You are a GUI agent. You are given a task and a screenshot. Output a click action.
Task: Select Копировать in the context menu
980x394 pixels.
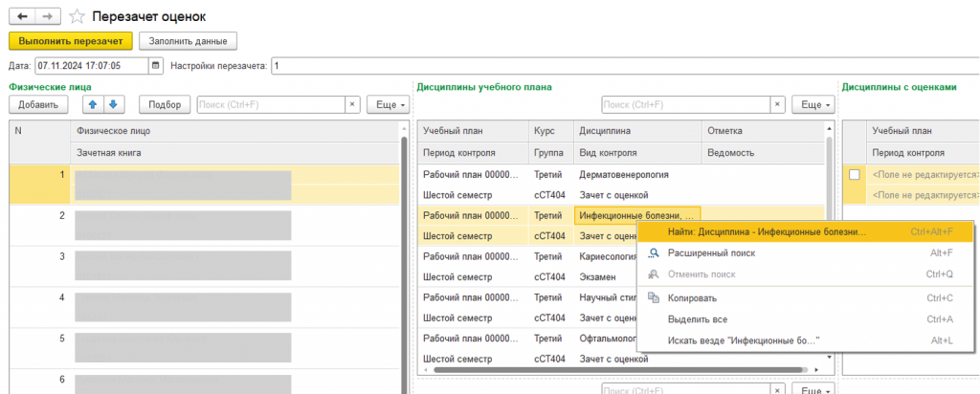[692, 297]
